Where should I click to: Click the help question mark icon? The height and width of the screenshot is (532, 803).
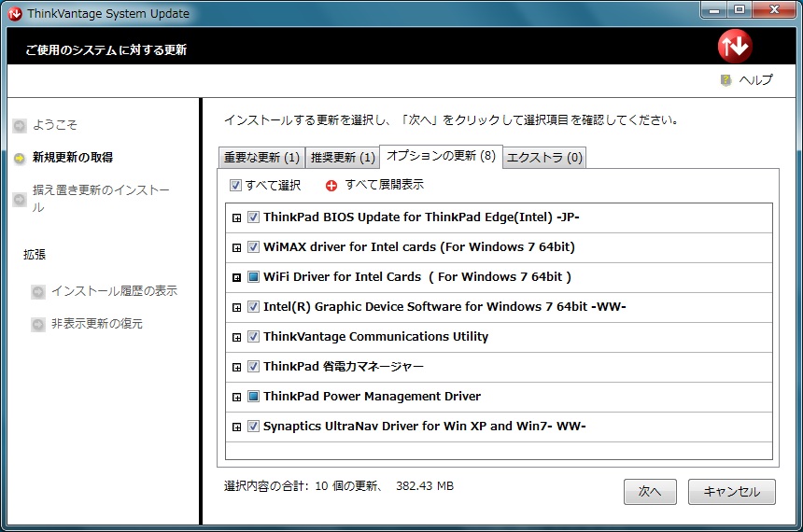pos(726,80)
